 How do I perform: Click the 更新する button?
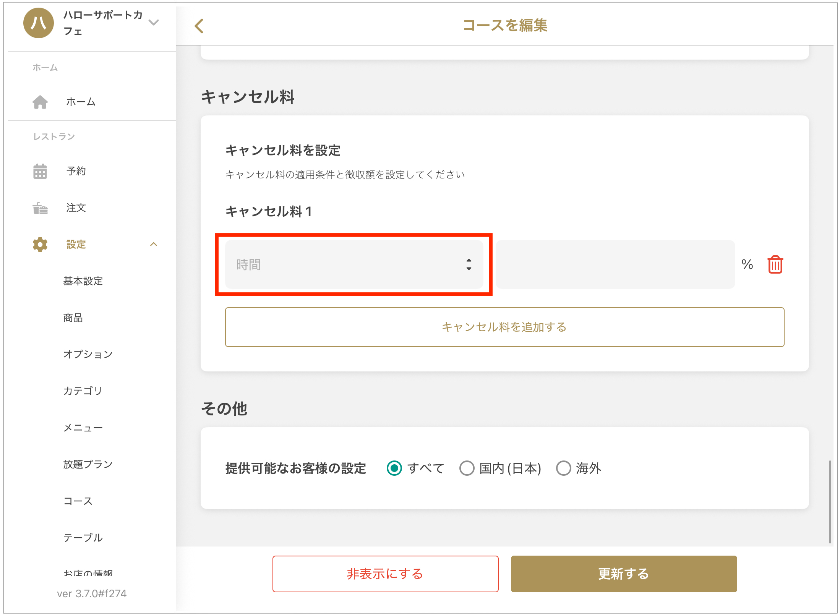(624, 574)
